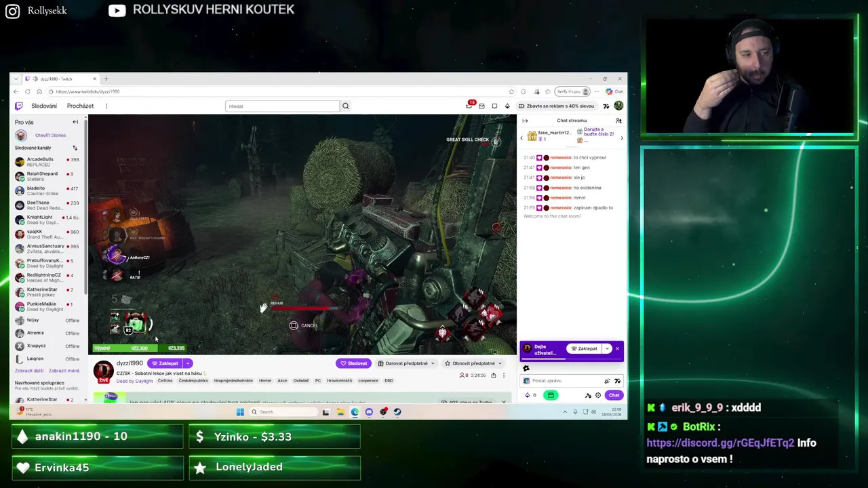Image resolution: width=868 pixels, height=488 pixels.
Task: Click the magnifier search button
Action: [x=345, y=106]
